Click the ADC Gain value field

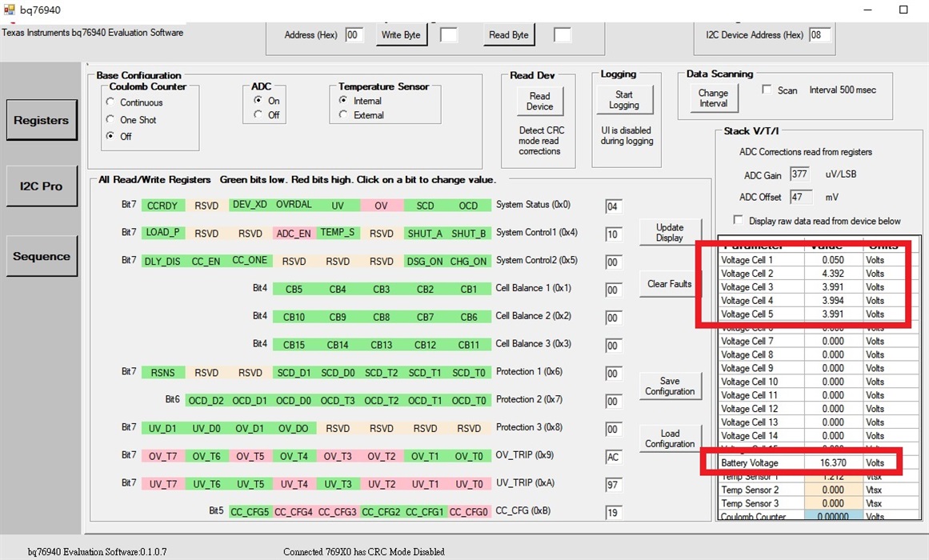[x=799, y=174]
